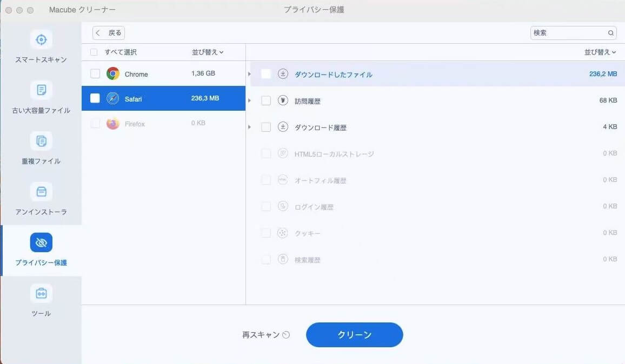Switch to 古い大容量ファイル label
Image resolution: width=625 pixels, height=364 pixels.
click(41, 110)
